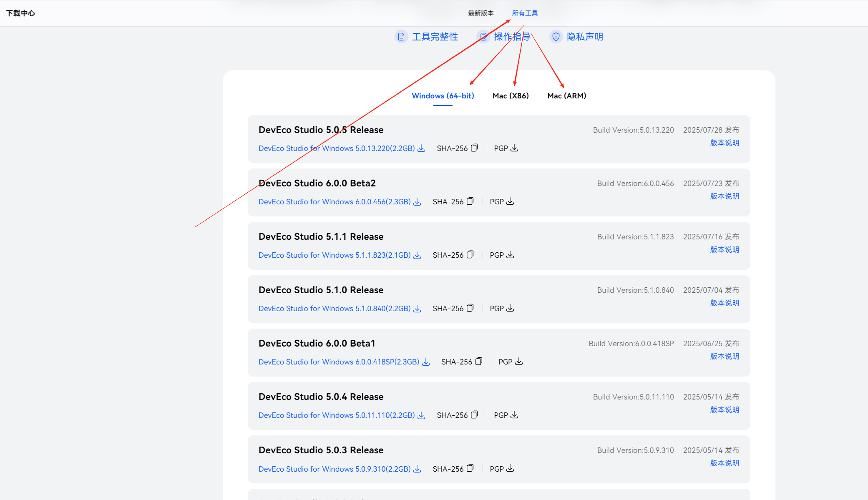The height and width of the screenshot is (500, 868).
Task: Open the 工具完整性 document icon
Action: 401,37
